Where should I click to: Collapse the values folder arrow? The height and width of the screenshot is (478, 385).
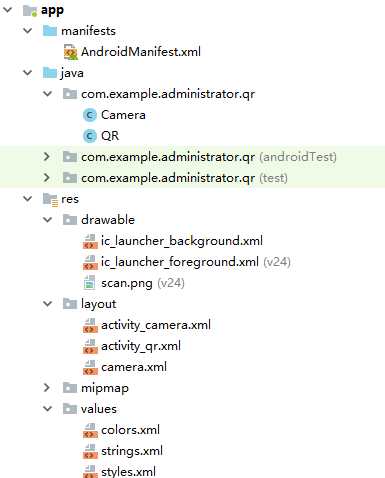click(x=48, y=408)
